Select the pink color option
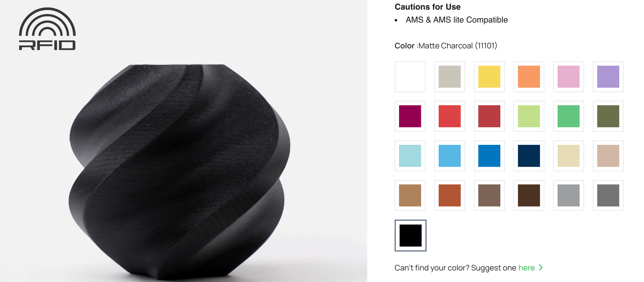Viewport: 644px width, 282px height. click(569, 77)
